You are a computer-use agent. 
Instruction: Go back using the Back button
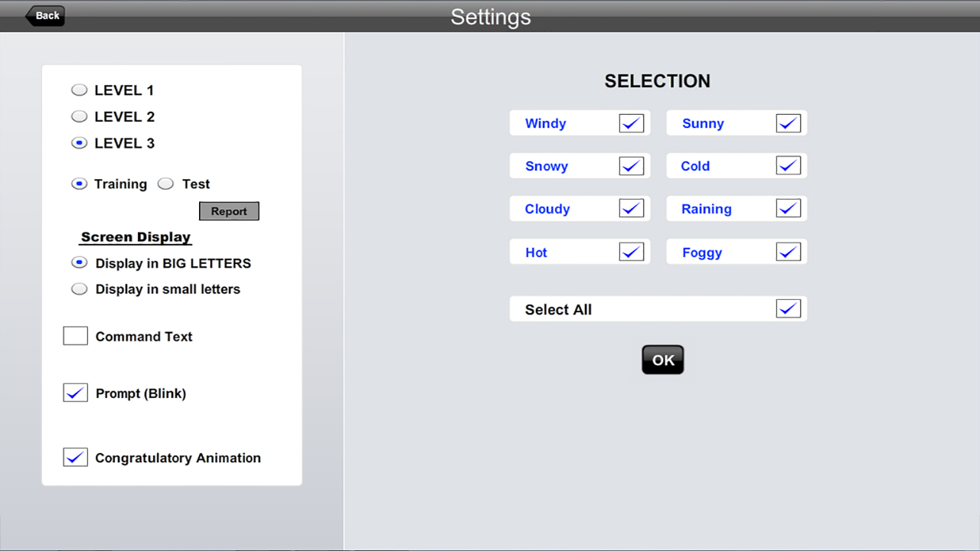[x=45, y=15]
